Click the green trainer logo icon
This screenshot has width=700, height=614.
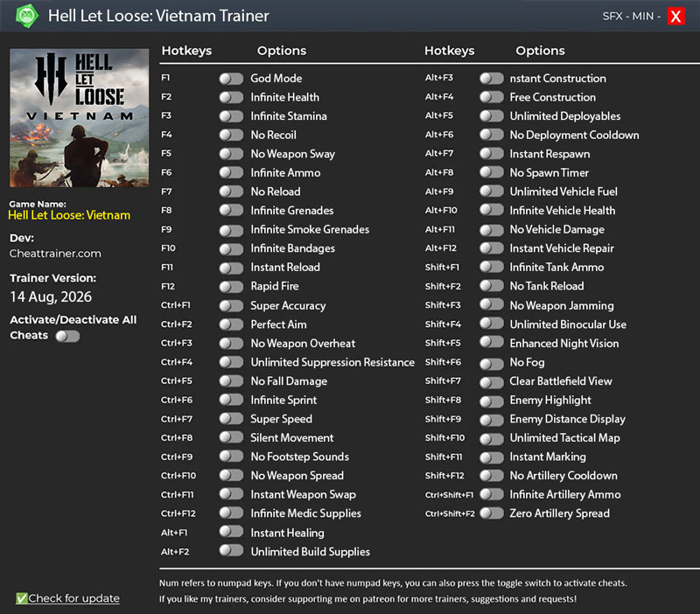[x=27, y=16]
